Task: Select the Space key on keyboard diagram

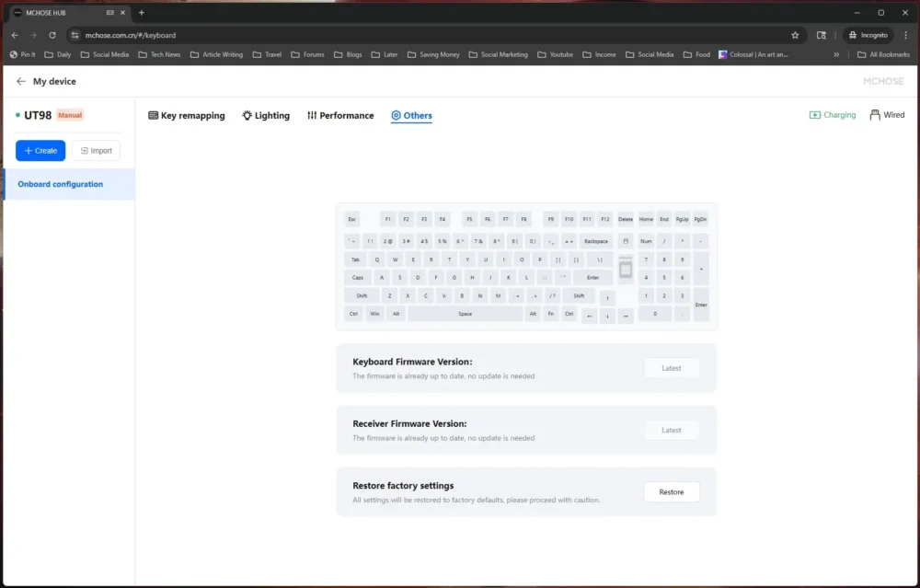Action: click(465, 314)
